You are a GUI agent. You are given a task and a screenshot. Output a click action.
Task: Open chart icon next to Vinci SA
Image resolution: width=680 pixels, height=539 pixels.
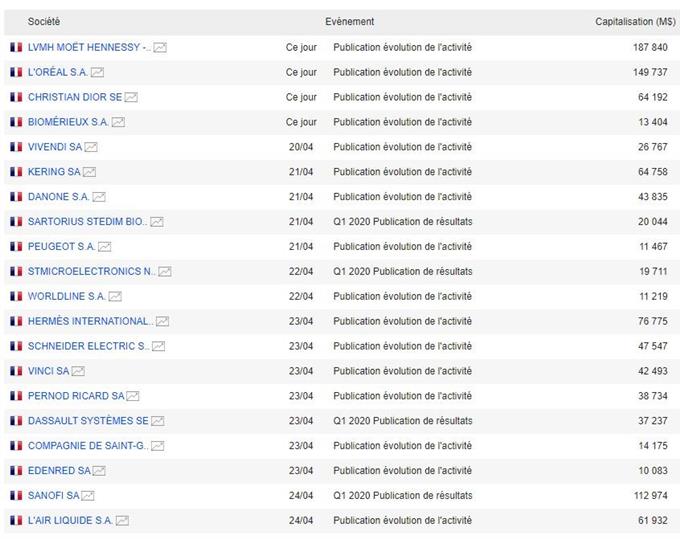[78, 371]
